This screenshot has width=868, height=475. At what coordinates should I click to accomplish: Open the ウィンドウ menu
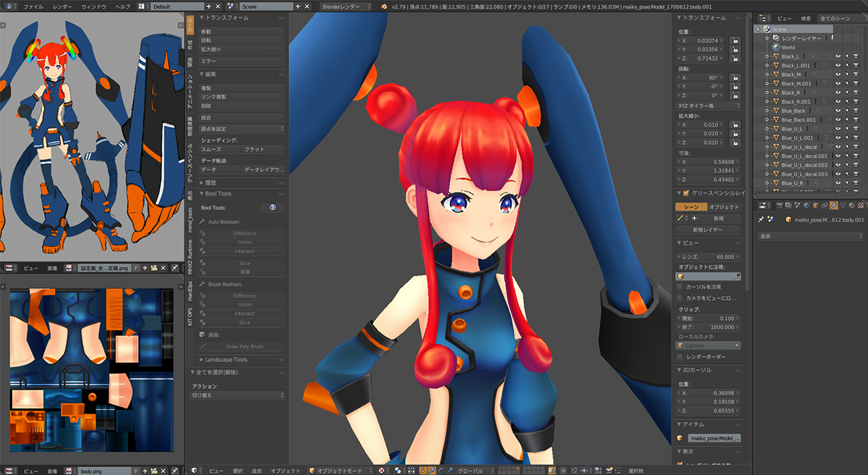pyautogui.click(x=93, y=6)
